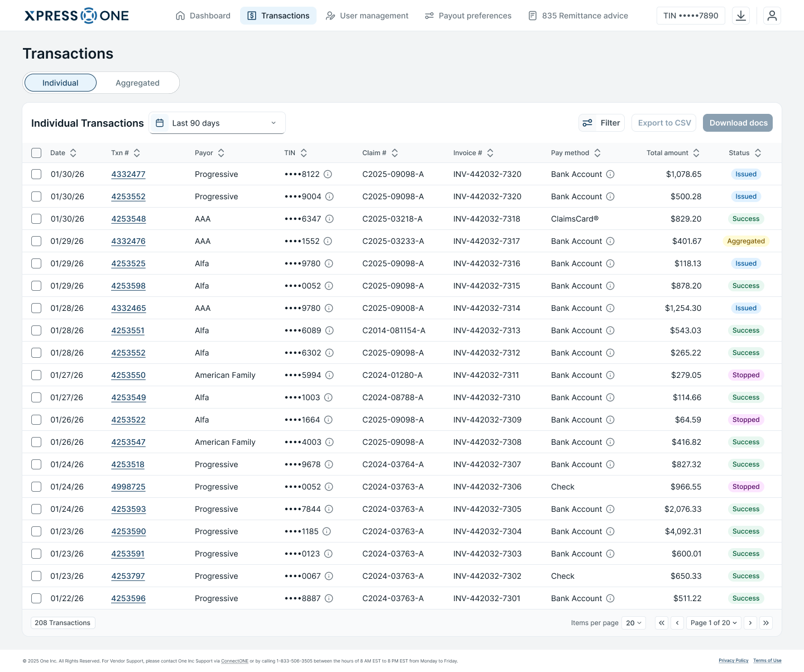Show TIN info for ••••6347
804x672 pixels.
[329, 219]
